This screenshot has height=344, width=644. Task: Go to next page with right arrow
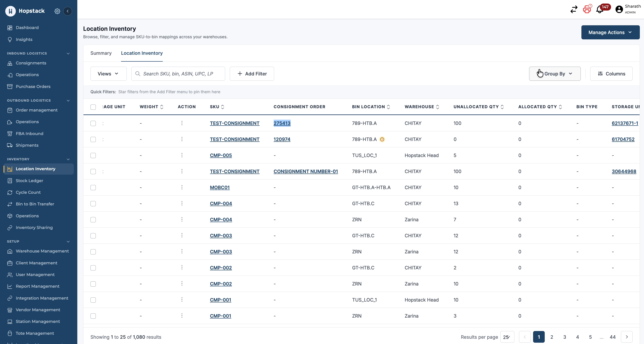tap(626, 337)
